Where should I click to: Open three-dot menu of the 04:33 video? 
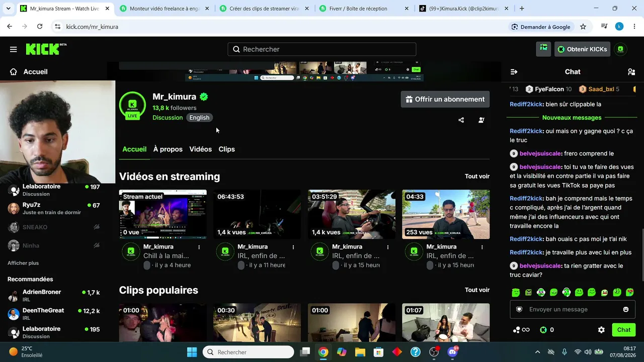482,247
